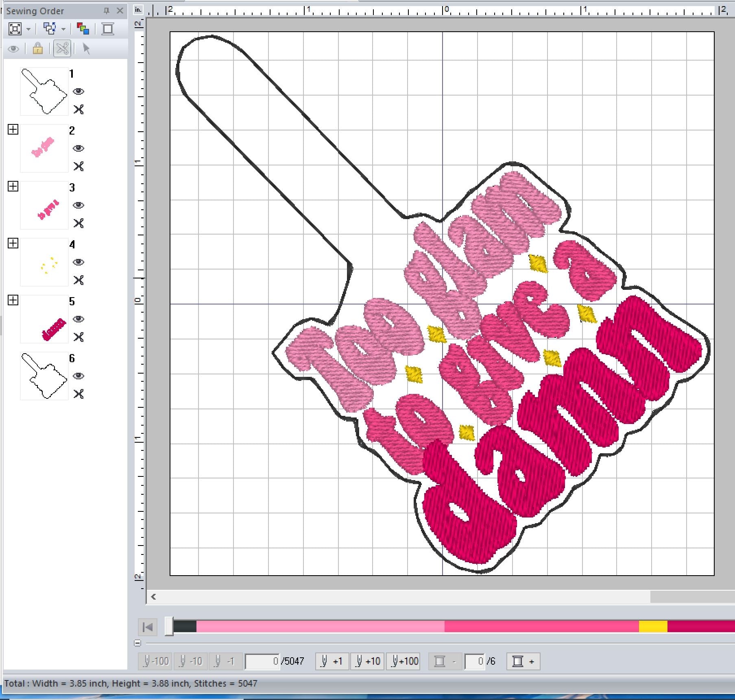The image size is (735, 700).
Task: Hide sewing order item 1
Action: pos(79,91)
